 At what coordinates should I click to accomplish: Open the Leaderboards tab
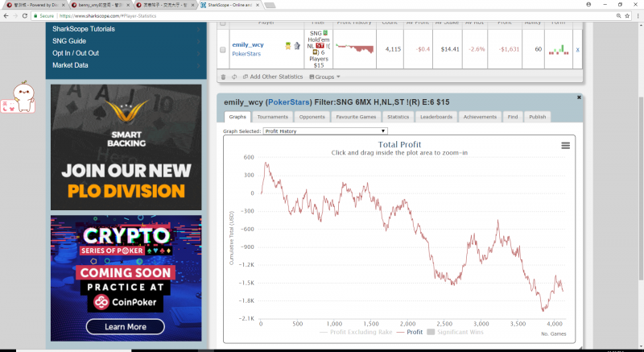436,117
